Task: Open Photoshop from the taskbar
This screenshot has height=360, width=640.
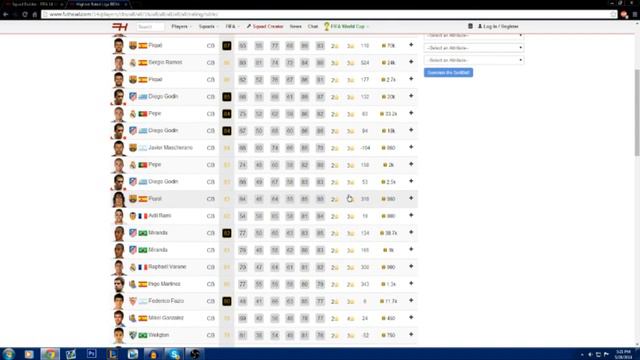Action: tap(91, 353)
